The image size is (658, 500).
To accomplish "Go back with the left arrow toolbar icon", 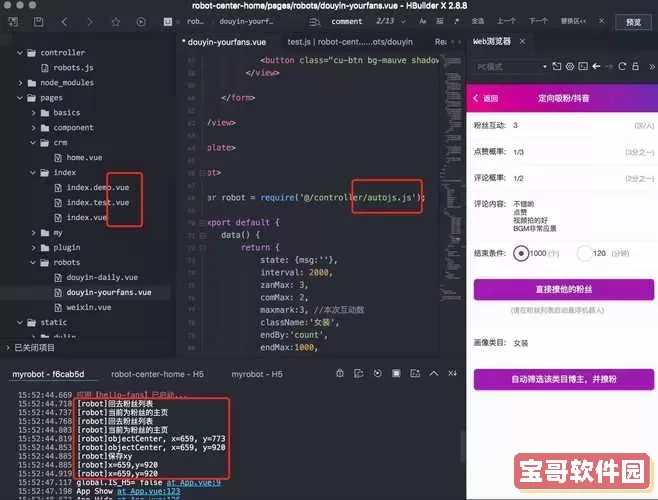I will tap(64, 21).
